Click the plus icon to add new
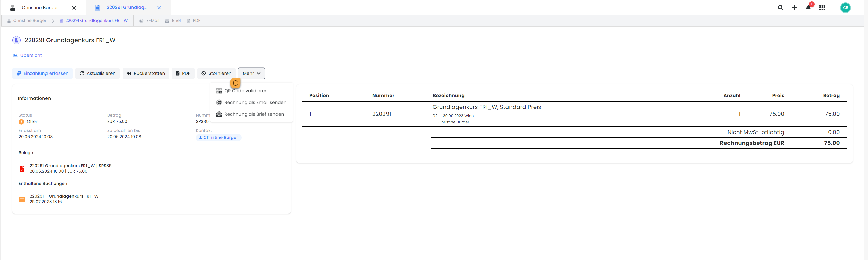 point(794,8)
